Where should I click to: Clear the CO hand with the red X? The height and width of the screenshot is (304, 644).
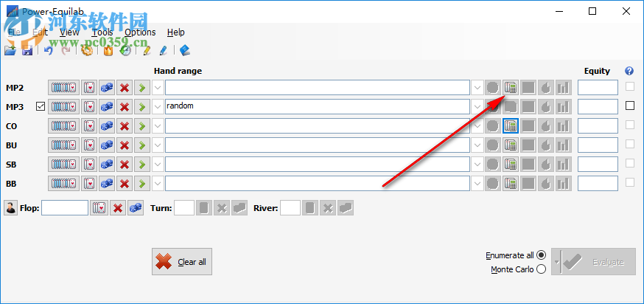(125, 126)
